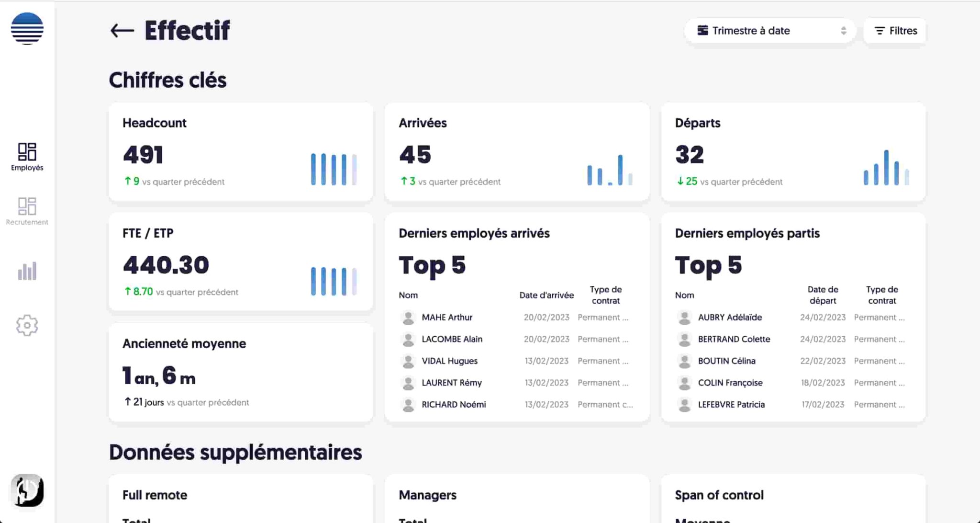The image size is (980, 523).
Task: Click the filter lines icon beside Filtres
Action: click(880, 31)
